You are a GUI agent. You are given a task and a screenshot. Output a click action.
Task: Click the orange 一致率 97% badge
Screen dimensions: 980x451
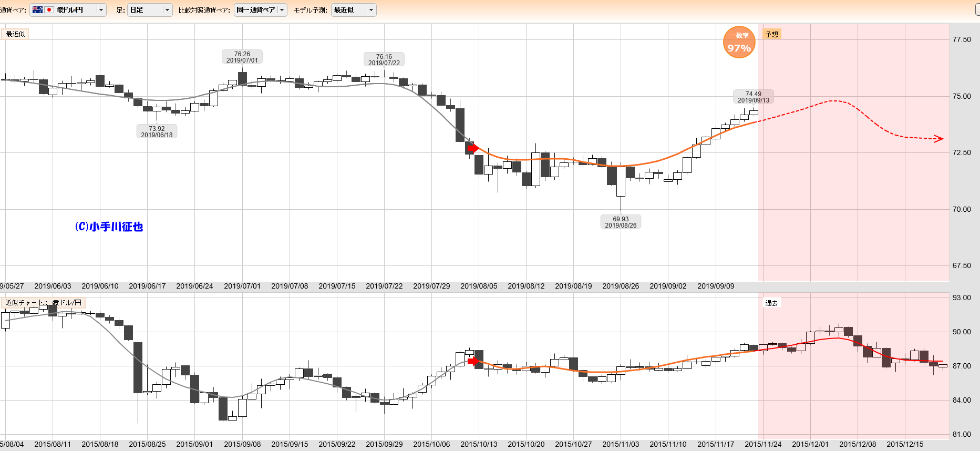click(x=739, y=42)
